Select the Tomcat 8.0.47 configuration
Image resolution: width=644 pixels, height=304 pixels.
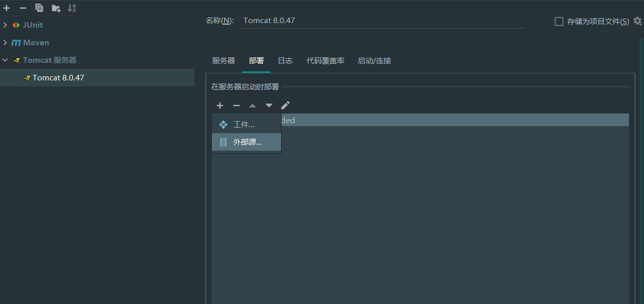click(x=97, y=78)
